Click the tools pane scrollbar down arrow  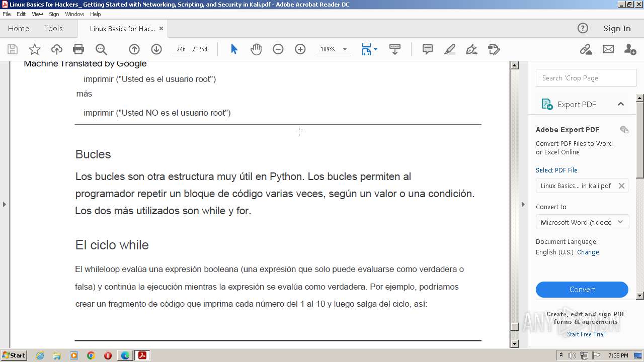tap(640, 296)
